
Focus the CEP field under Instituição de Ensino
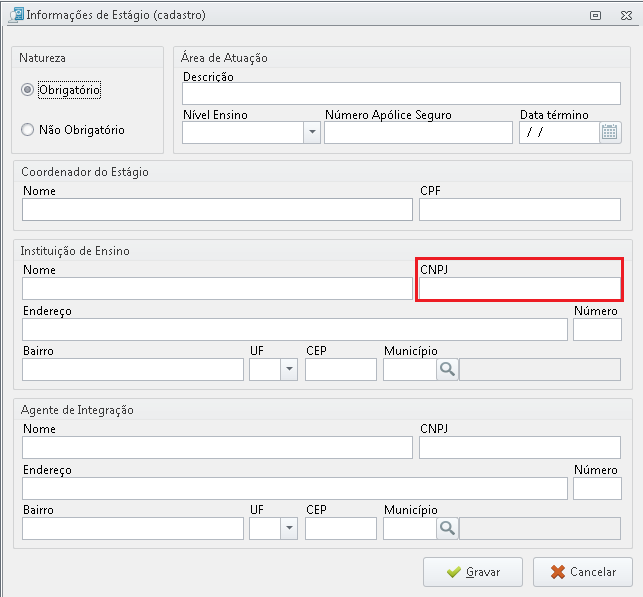(341, 369)
